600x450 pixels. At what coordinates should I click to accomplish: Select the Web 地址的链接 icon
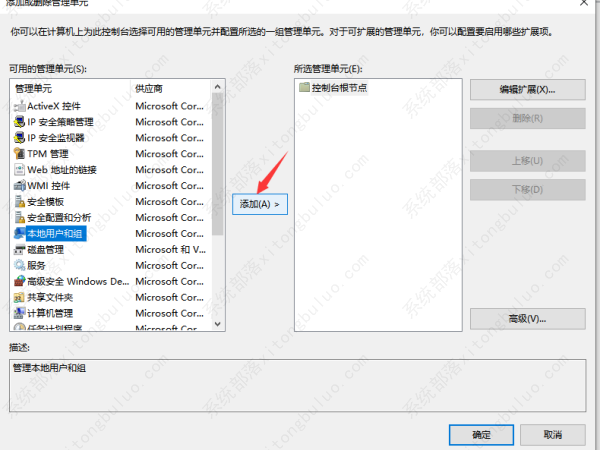(19, 169)
